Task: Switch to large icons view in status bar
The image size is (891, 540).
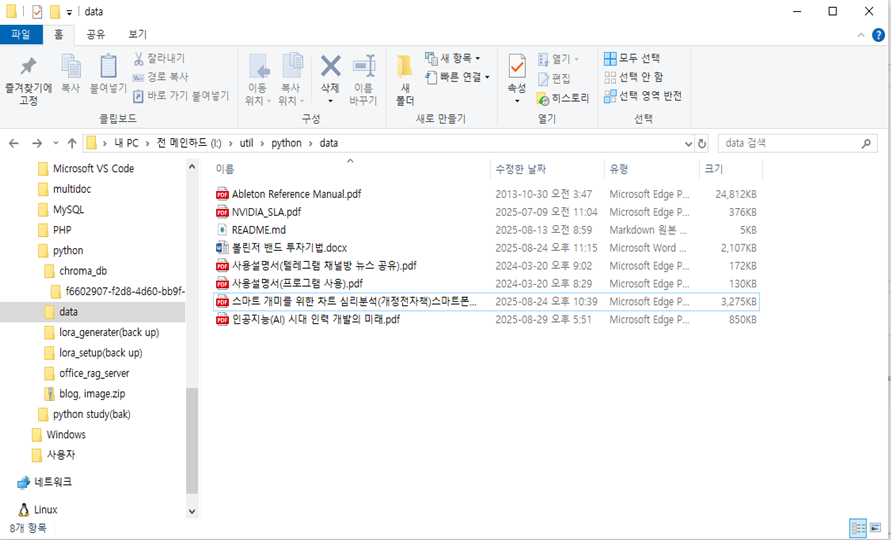Action: point(876,528)
